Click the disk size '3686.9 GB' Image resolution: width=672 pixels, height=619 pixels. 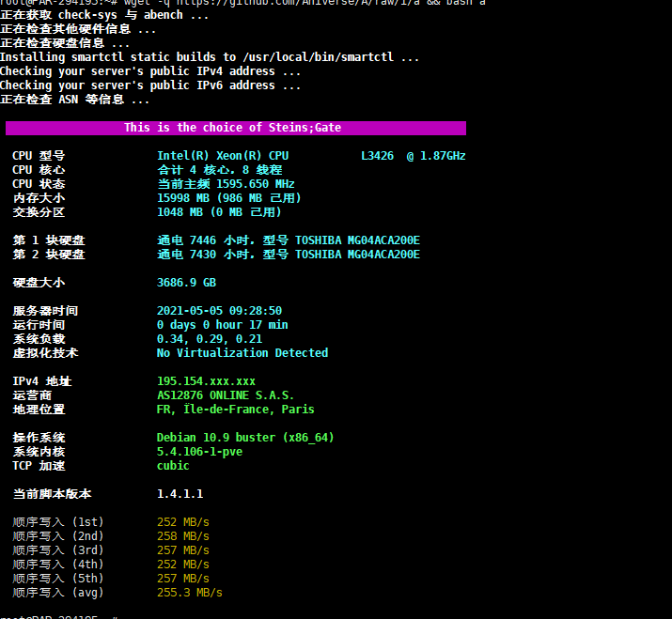pos(186,283)
